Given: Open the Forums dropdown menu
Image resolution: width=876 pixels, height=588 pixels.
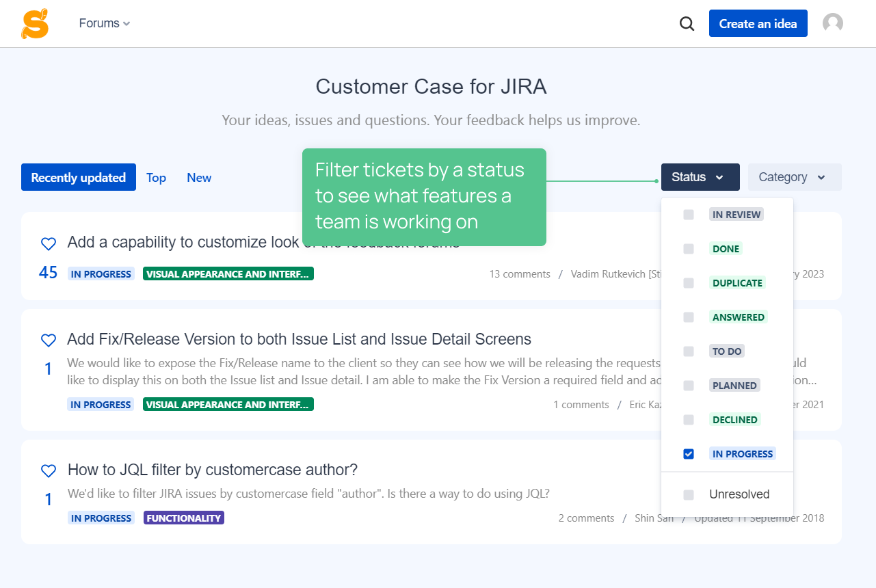Looking at the screenshot, I should [105, 23].
